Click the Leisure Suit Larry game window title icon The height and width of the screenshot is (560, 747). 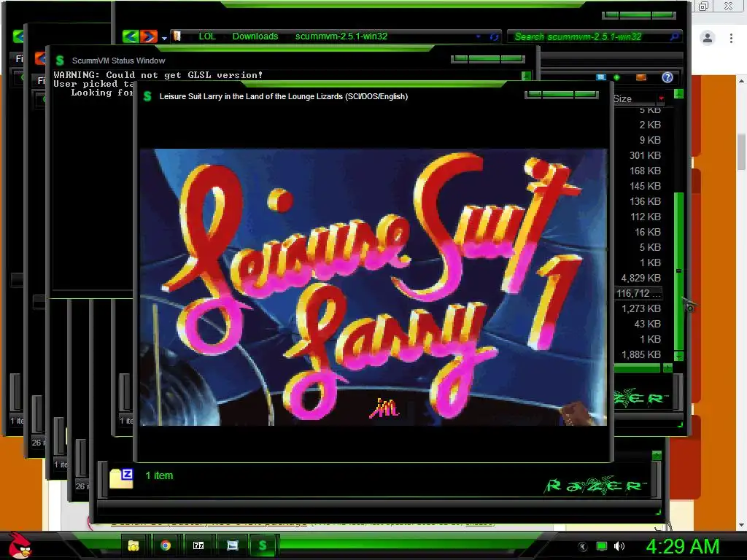[147, 96]
